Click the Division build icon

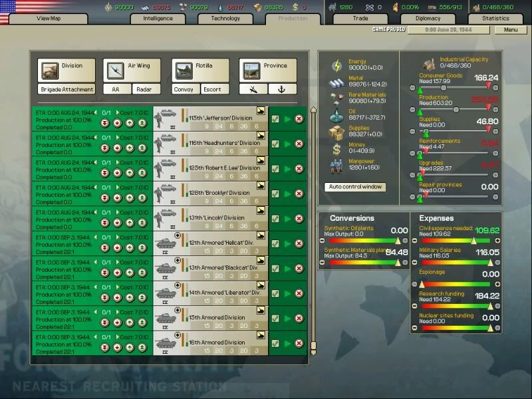(49, 69)
